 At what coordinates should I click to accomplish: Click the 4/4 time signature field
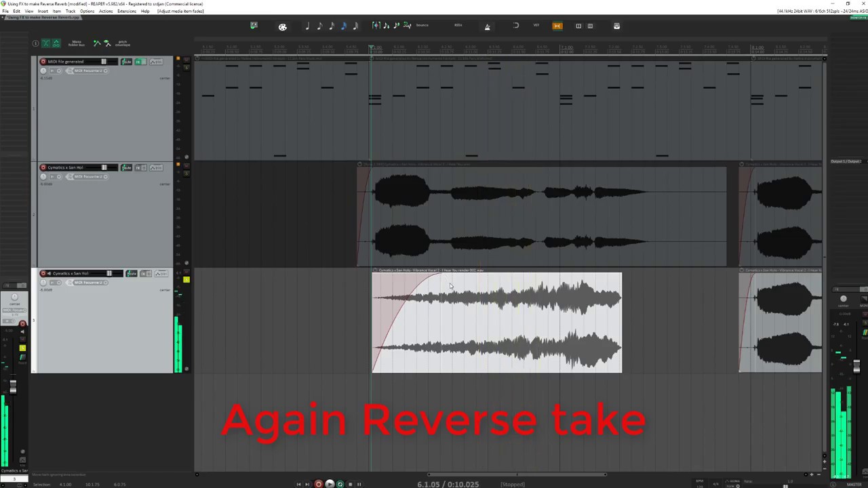716,484
